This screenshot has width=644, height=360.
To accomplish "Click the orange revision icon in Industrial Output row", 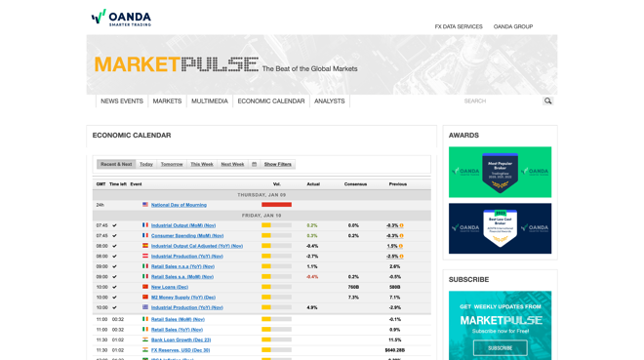I will (x=401, y=225).
